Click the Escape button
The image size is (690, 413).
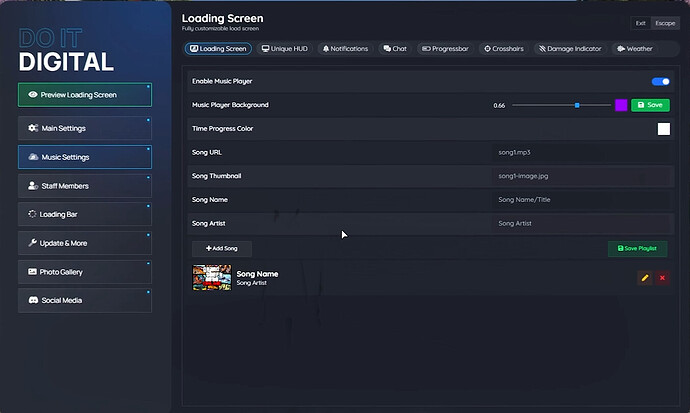click(x=665, y=23)
